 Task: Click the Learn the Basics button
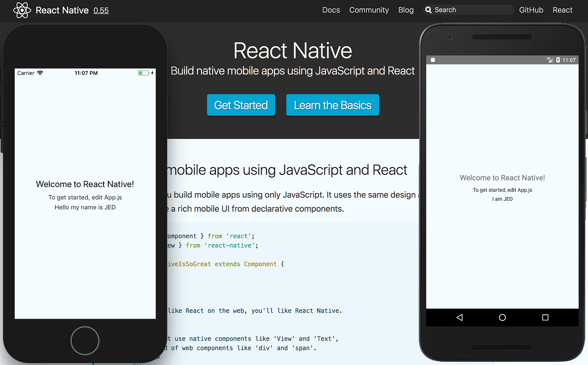point(333,105)
